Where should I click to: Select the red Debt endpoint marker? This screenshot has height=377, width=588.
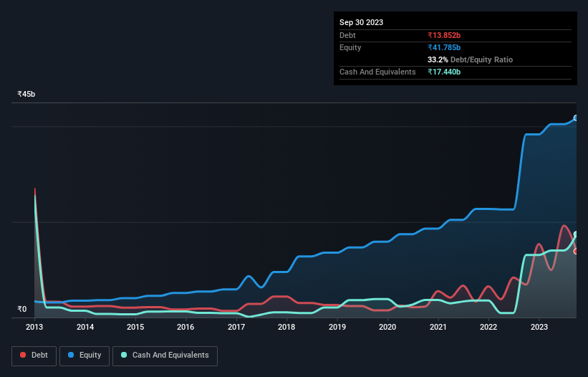tap(576, 252)
